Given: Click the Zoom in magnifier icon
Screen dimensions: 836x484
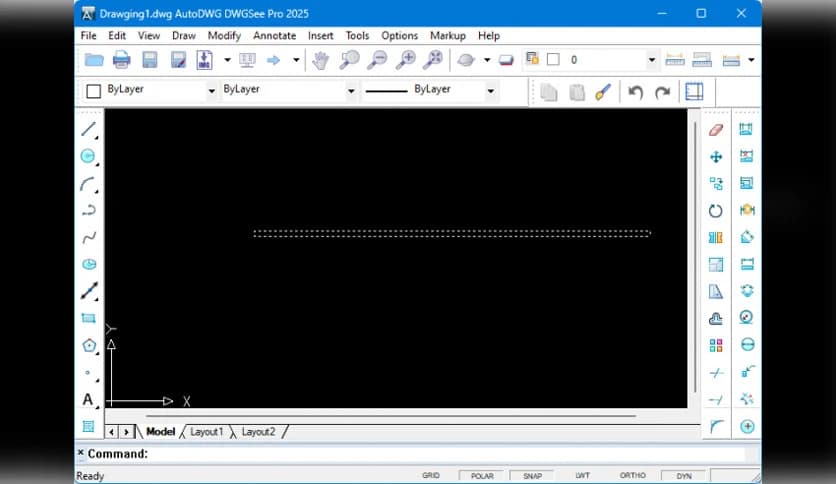Looking at the screenshot, I should tap(405, 60).
